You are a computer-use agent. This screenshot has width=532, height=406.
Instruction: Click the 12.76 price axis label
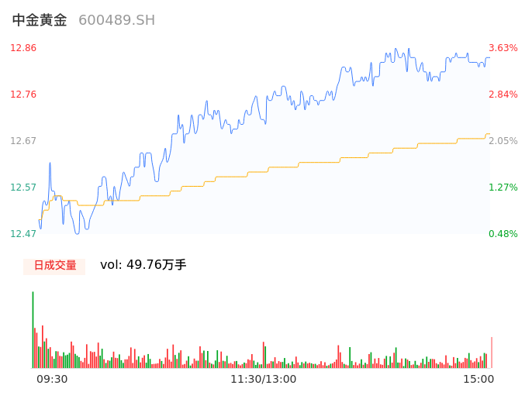[x=23, y=95]
